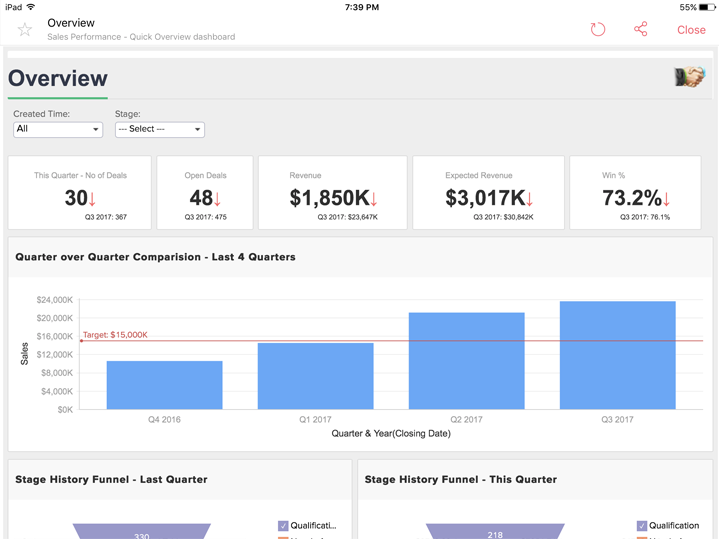Tap the share icon
The width and height of the screenshot is (719, 539).
pos(641,29)
